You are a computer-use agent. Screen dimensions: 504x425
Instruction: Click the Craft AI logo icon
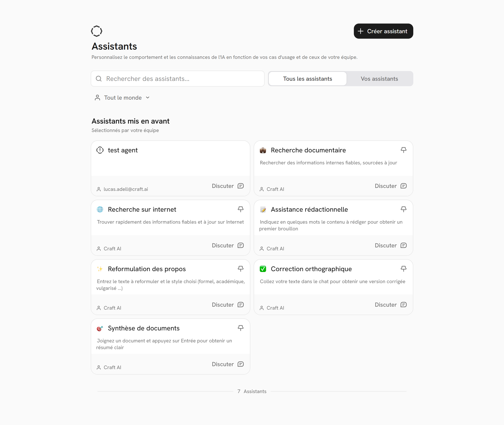pyautogui.click(x=97, y=31)
